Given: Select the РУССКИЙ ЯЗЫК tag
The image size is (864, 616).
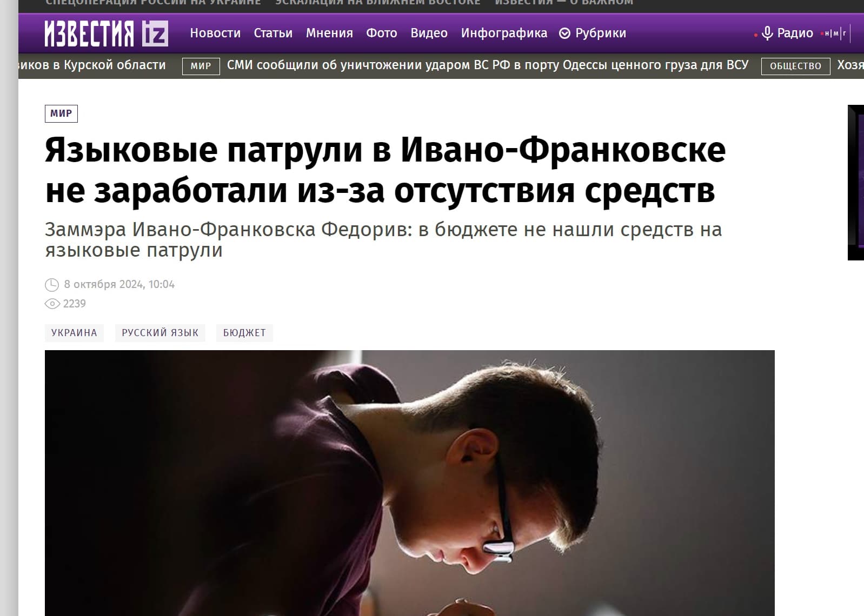Looking at the screenshot, I should (160, 333).
